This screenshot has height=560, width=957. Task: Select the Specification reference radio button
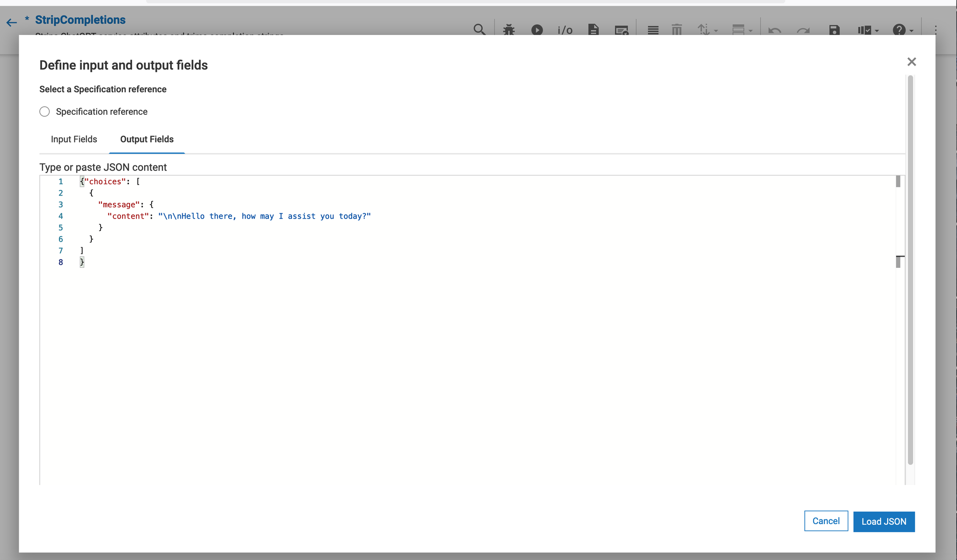45,111
